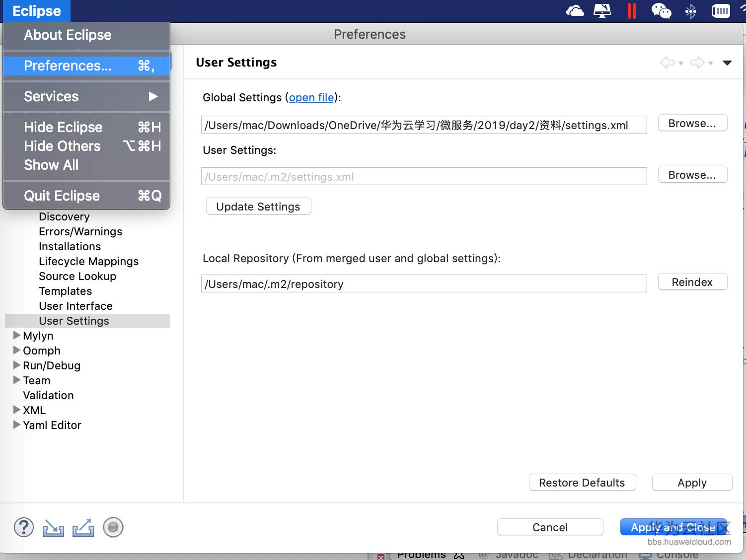Screen dimensions: 746x560
Task: Click the export preferences icon
Action: pyautogui.click(x=83, y=528)
